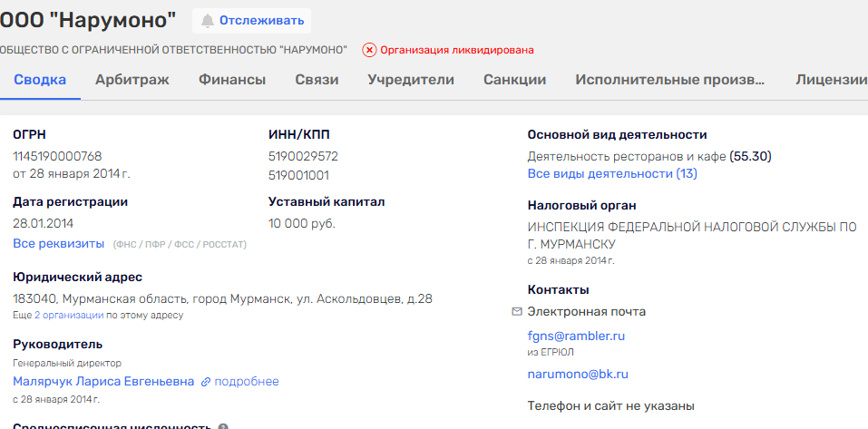Click the Юридический адрес heading
The width and height of the screenshot is (868, 429).
(x=77, y=277)
